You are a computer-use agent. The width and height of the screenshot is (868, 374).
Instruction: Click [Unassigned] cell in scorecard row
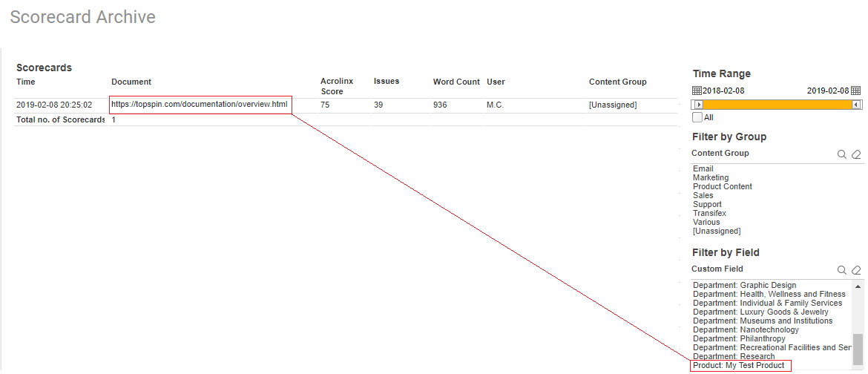[613, 105]
